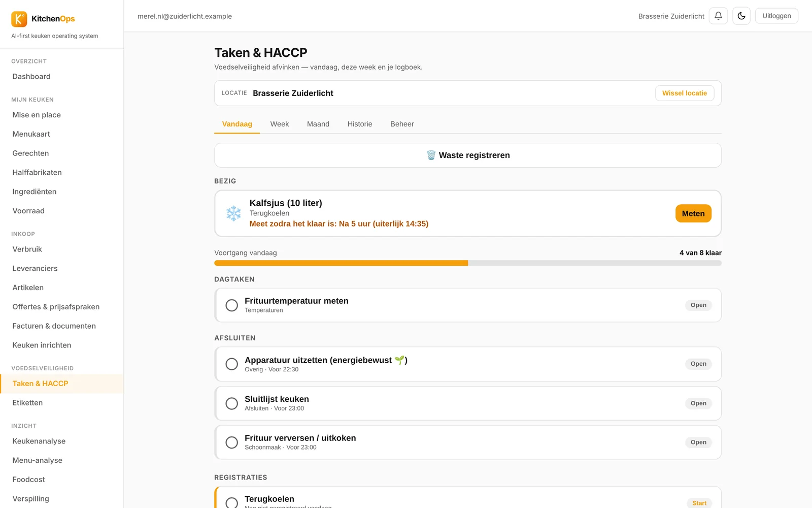This screenshot has height=508, width=812.
Task: Click Open status on Sluitlijst keuken
Action: coord(698,403)
